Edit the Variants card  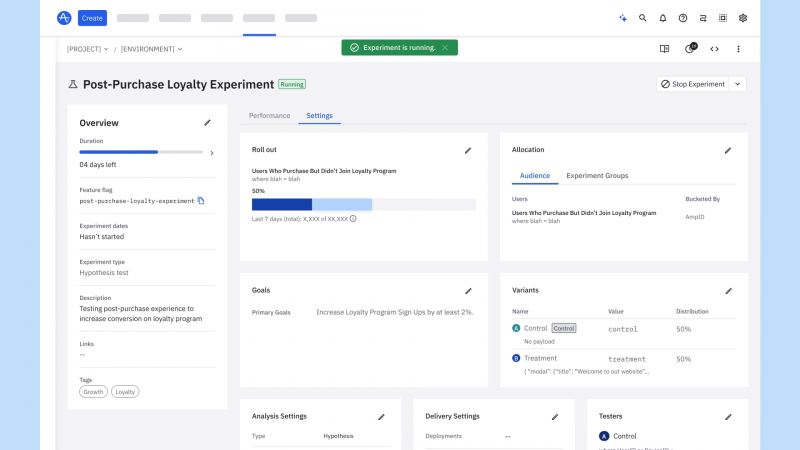[729, 291]
